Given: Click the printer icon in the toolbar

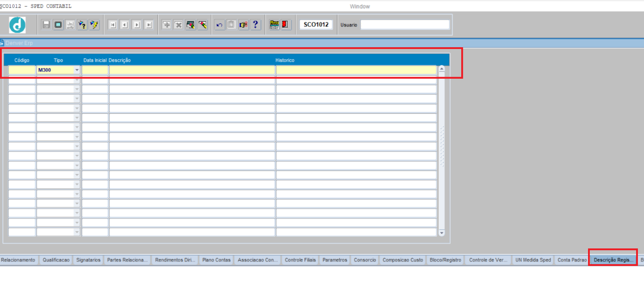Looking at the screenshot, I should click(70, 25).
